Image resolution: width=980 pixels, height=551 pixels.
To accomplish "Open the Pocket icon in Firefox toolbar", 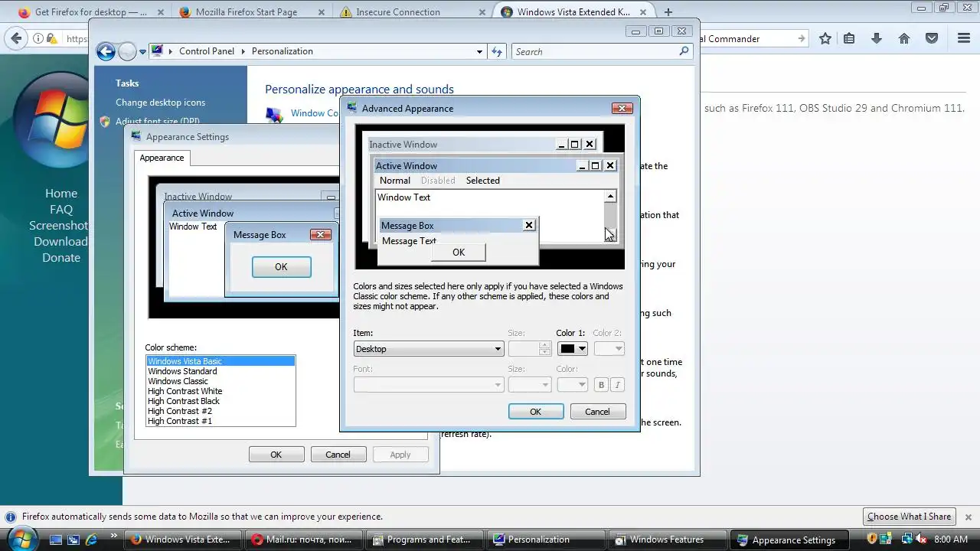I will pos(932,38).
